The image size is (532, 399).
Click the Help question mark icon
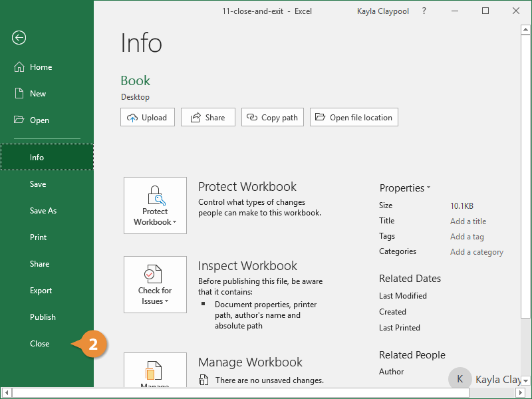pos(424,11)
